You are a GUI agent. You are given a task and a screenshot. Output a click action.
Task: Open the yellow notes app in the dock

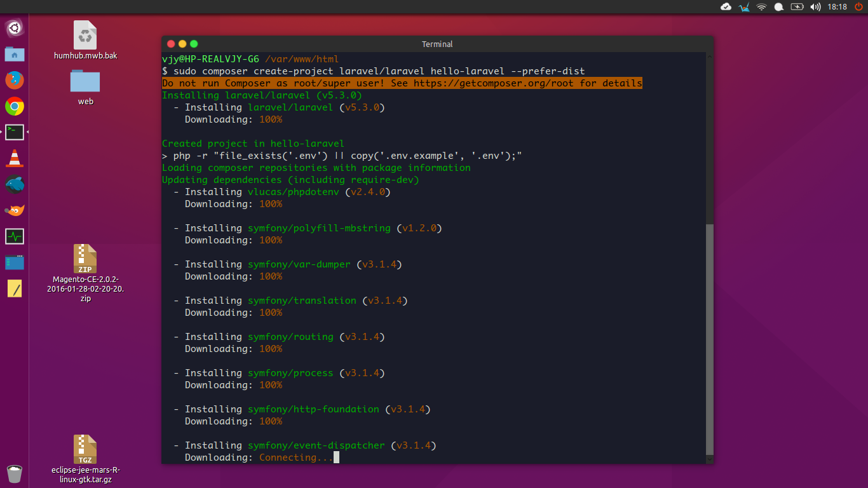click(14, 288)
